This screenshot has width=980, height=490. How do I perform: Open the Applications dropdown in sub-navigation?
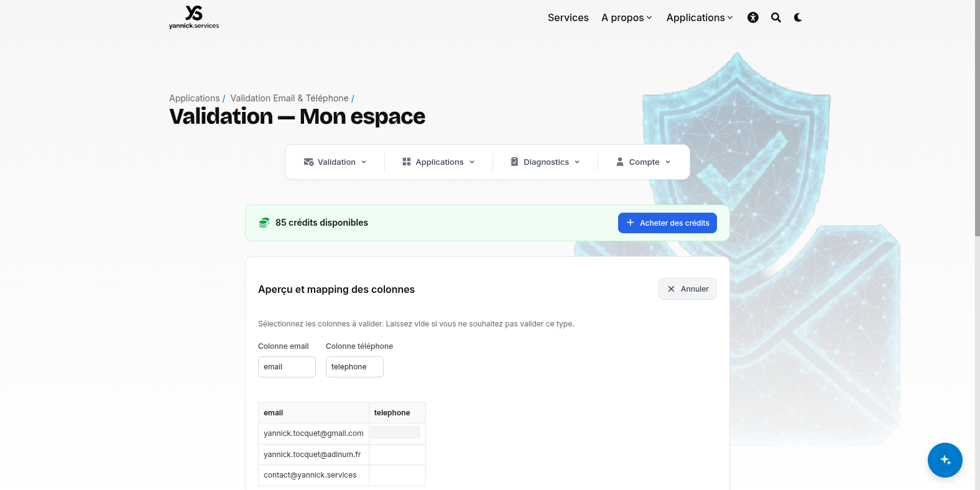[439, 162]
